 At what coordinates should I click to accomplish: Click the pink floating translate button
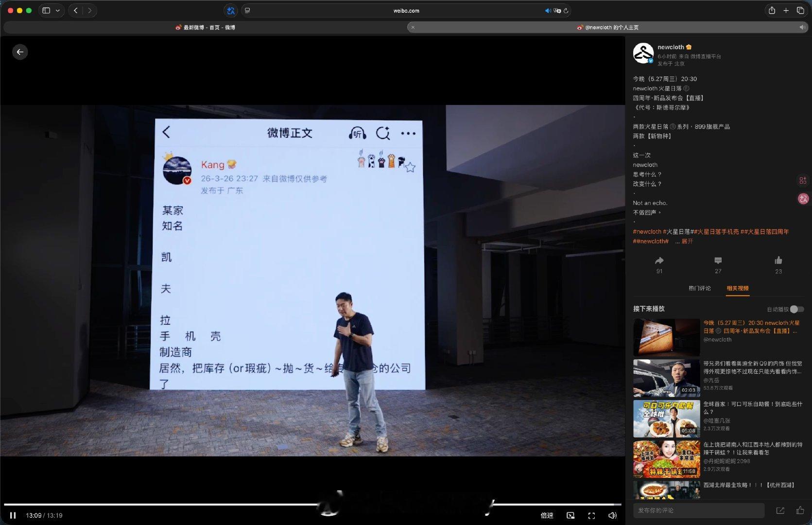tap(803, 198)
